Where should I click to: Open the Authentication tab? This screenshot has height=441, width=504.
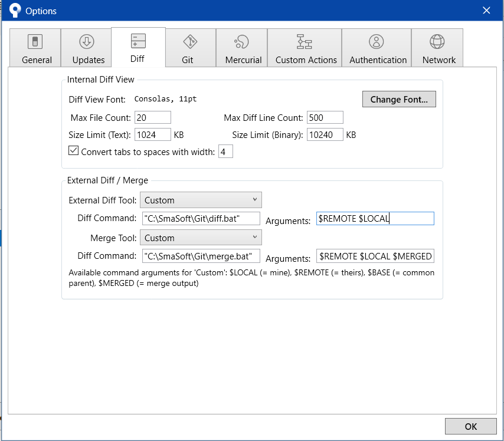pos(377,48)
